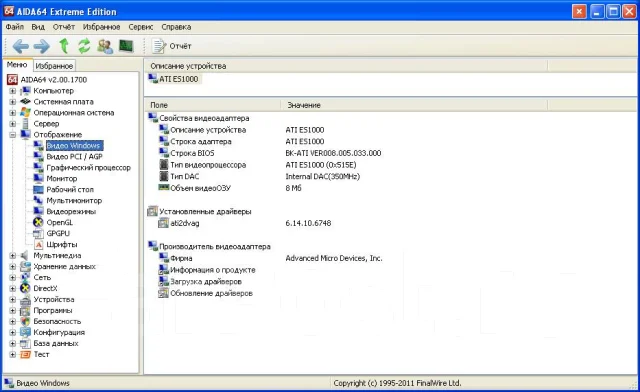Expand the Сеть tree node
The image size is (640, 392).
pyautogui.click(x=13, y=278)
